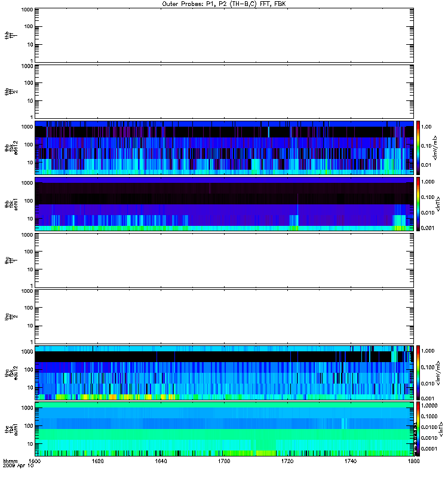
Task: Click the "2009 Apr 10" date label
Action: click(x=18, y=465)
